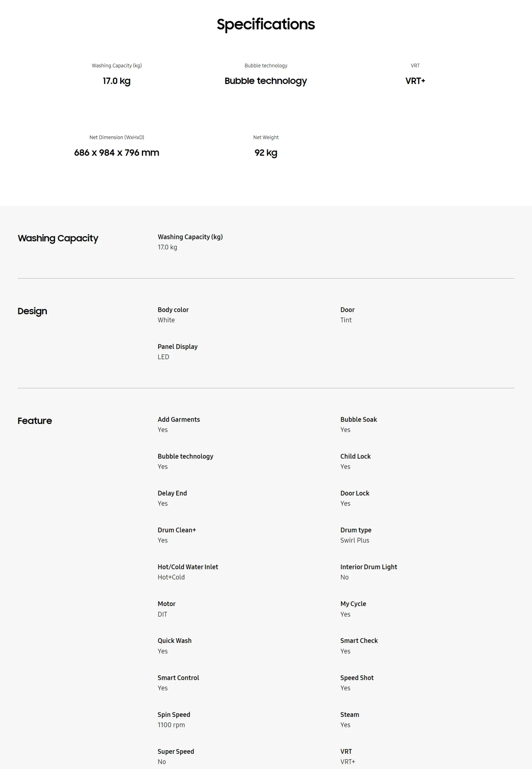Image resolution: width=532 pixels, height=769 pixels.
Task: Select the Hot/Cold Water Inlet label
Action: coord(188,567)
